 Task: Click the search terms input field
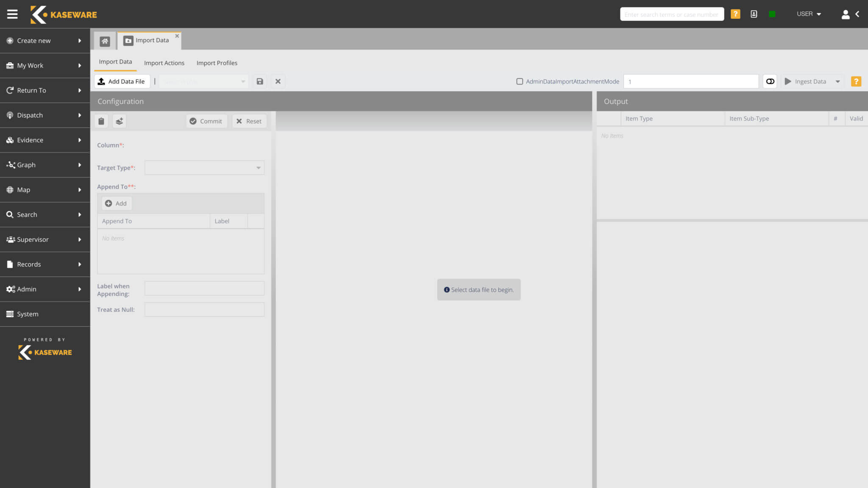pos(671,14)
